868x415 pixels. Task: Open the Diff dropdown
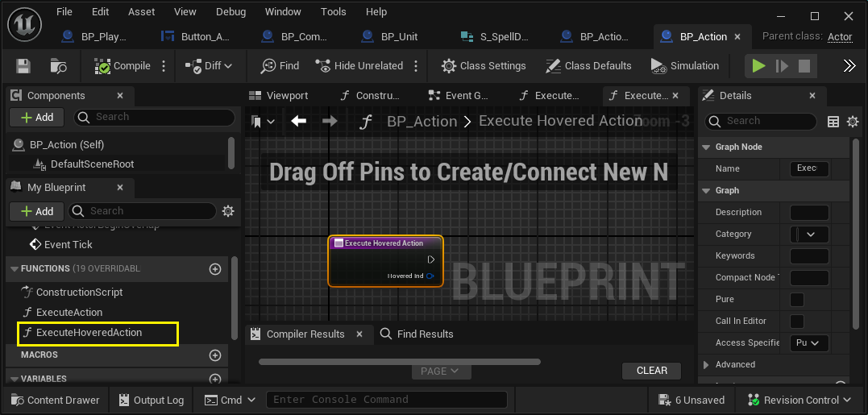coord(208,66)
